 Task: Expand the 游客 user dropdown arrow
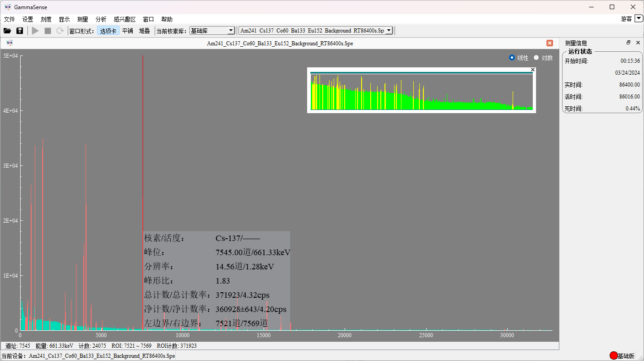pos(639,19)
